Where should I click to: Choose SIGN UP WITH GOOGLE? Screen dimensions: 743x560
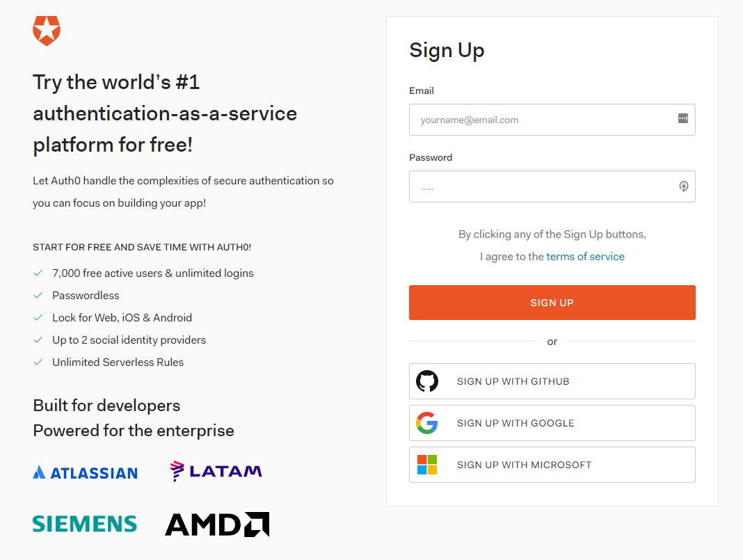552,423
